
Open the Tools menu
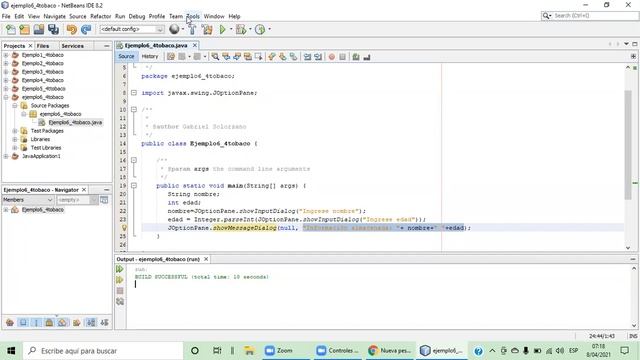coord(193,16)
